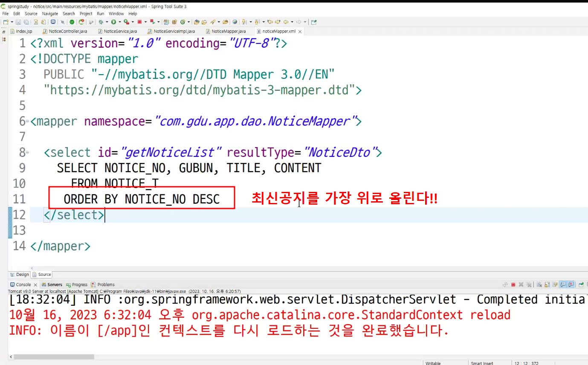Image resolution: width=588 pixels, height=365 pixels.
Task: Expand the Forward history dropdown arrow
Action: [305, 22]
